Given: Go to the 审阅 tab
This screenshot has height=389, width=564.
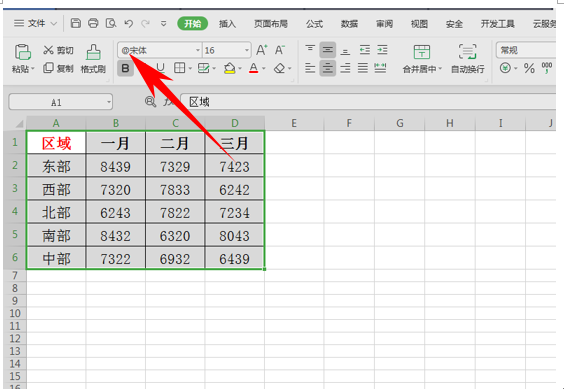Looking at the screenshot, I should point(384,24).
